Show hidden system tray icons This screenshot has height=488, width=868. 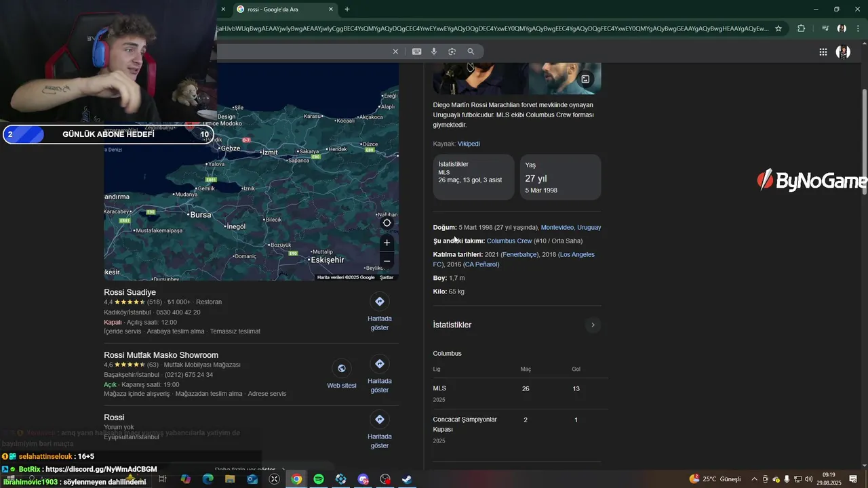pos(754,479)
